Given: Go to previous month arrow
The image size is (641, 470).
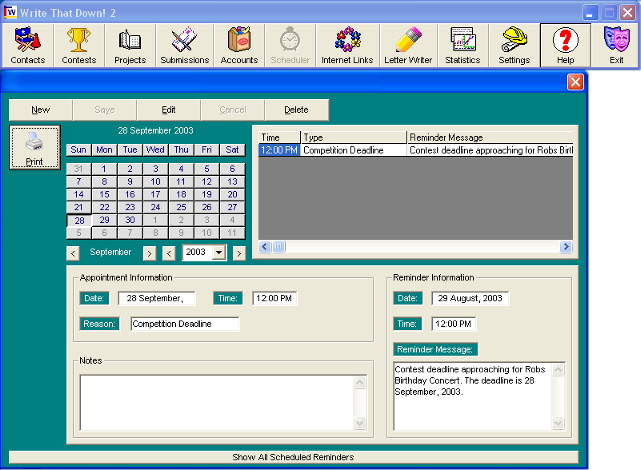Looking at the screenshot, I should coord(73,253).
